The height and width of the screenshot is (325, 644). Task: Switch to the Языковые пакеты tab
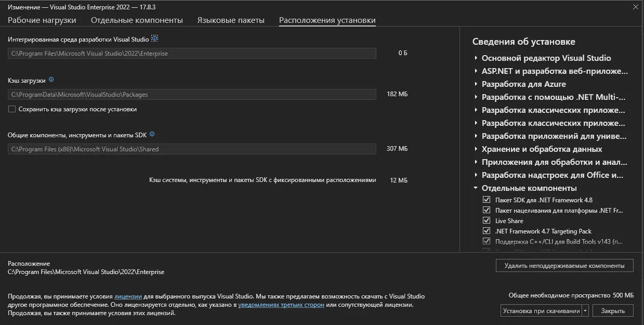pos(231,20)
